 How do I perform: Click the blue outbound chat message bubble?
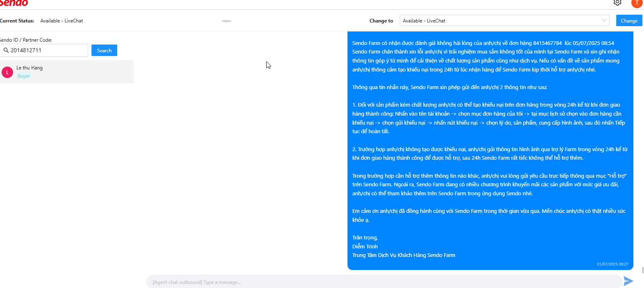(490, 151)
